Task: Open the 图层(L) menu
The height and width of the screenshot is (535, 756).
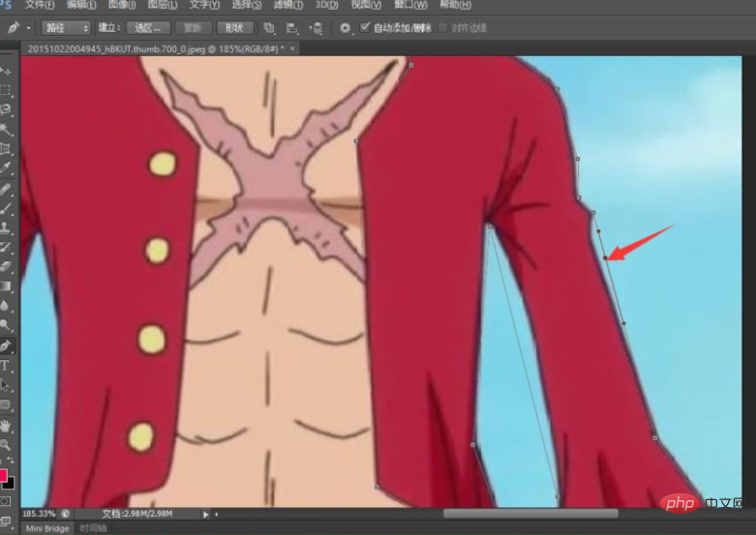Action: [163, 5]
